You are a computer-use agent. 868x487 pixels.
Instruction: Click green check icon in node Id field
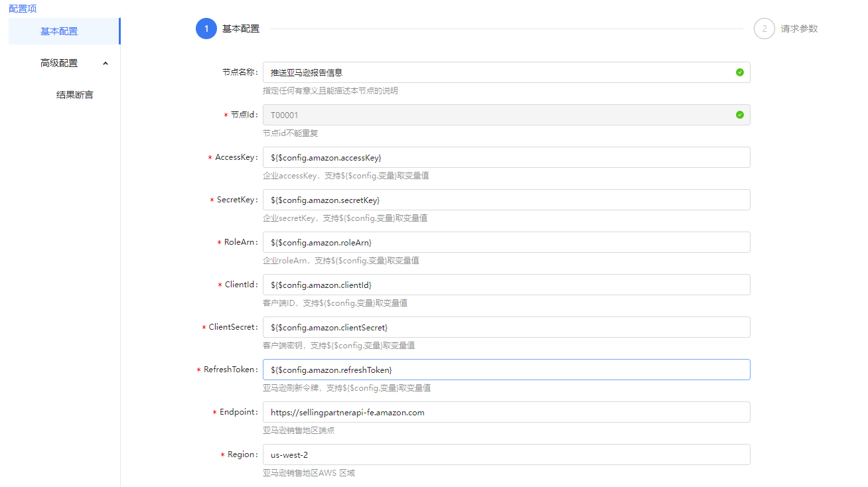[x=740, y=115]
